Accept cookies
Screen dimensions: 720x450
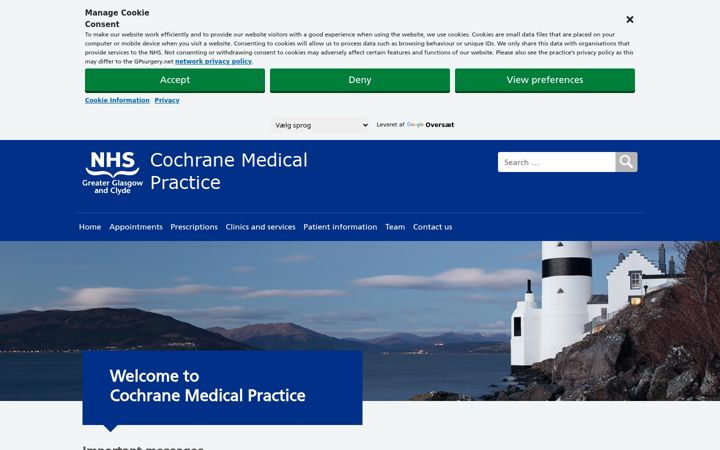174,80
